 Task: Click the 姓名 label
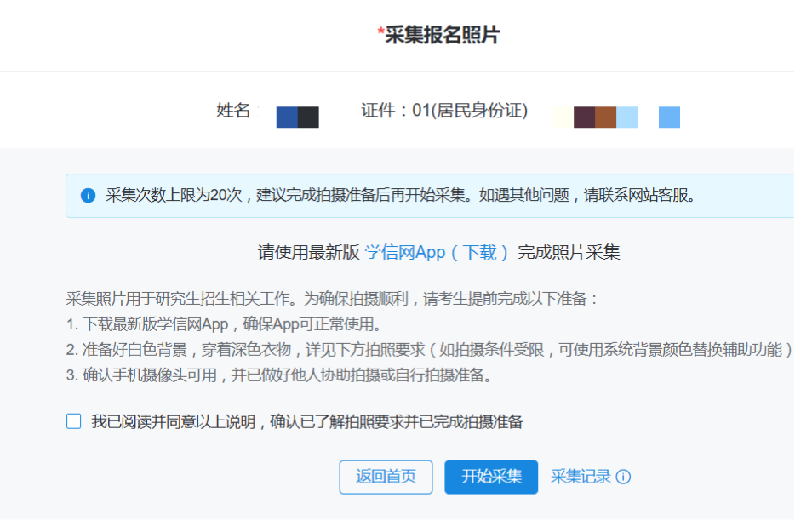[x=233, y=110]
